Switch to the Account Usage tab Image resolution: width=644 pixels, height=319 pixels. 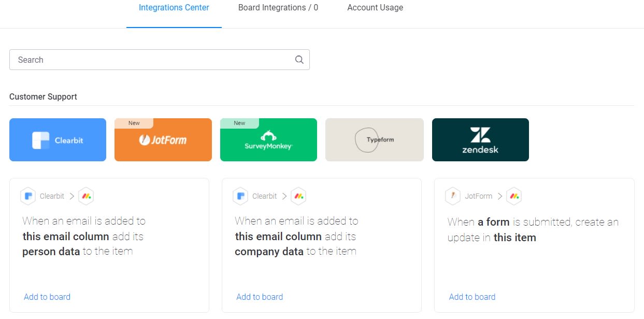pyautogui.click(x=375, y=8)
